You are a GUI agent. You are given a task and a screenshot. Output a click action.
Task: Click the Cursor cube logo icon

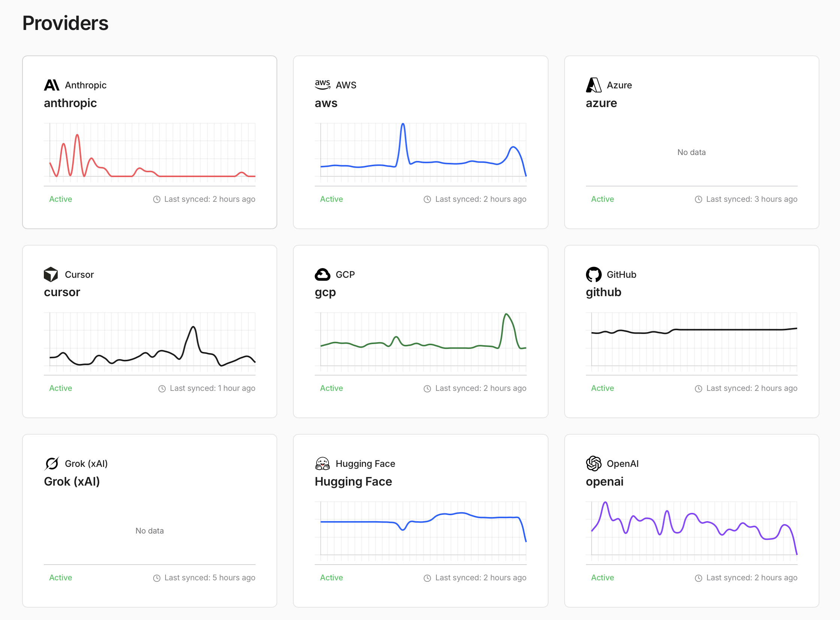coord(51,274)
